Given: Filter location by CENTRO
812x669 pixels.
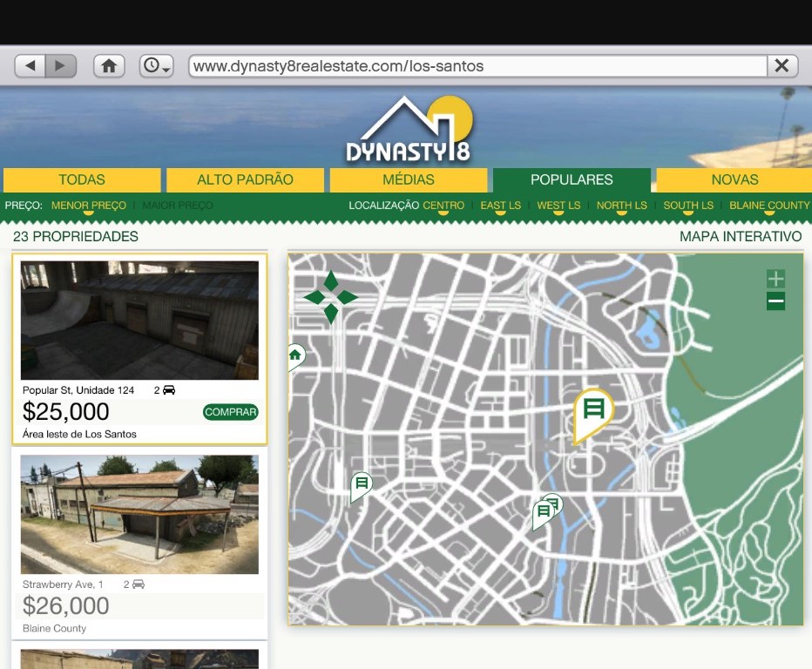Looking at the screenshot, I should (x=443, y=206).
